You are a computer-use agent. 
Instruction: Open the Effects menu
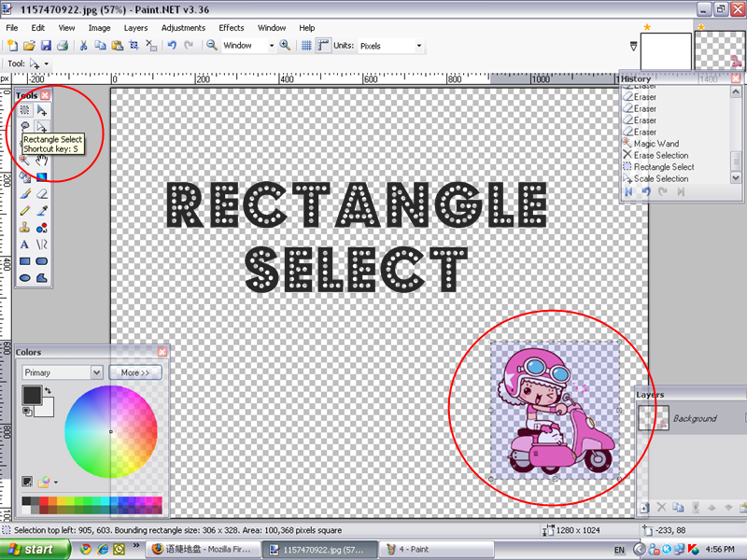pos(231,28)
